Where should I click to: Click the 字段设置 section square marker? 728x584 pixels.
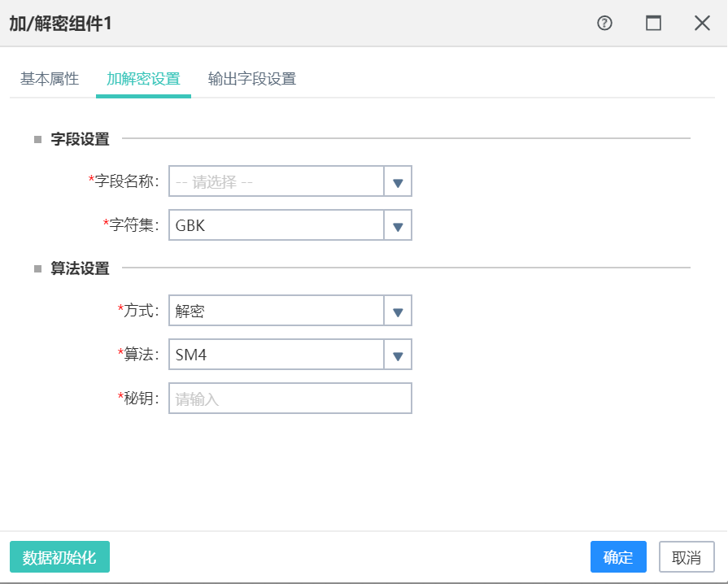(38, 139)
